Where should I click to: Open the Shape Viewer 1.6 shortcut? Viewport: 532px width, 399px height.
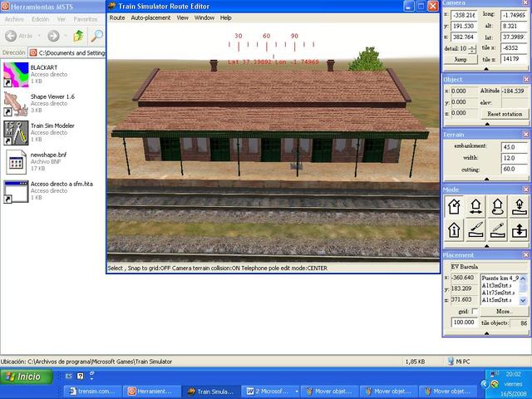(x=16, y=101)
